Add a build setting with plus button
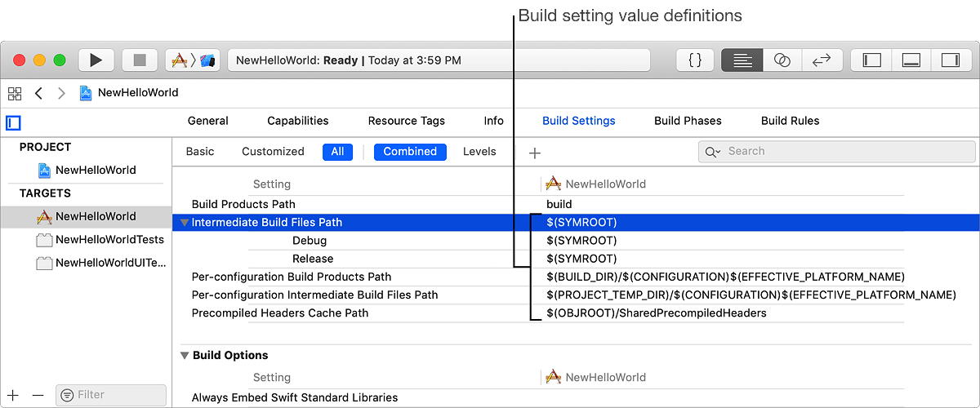Image resolution: width=980 pixels, height=408 pixels. pos(535,153)
